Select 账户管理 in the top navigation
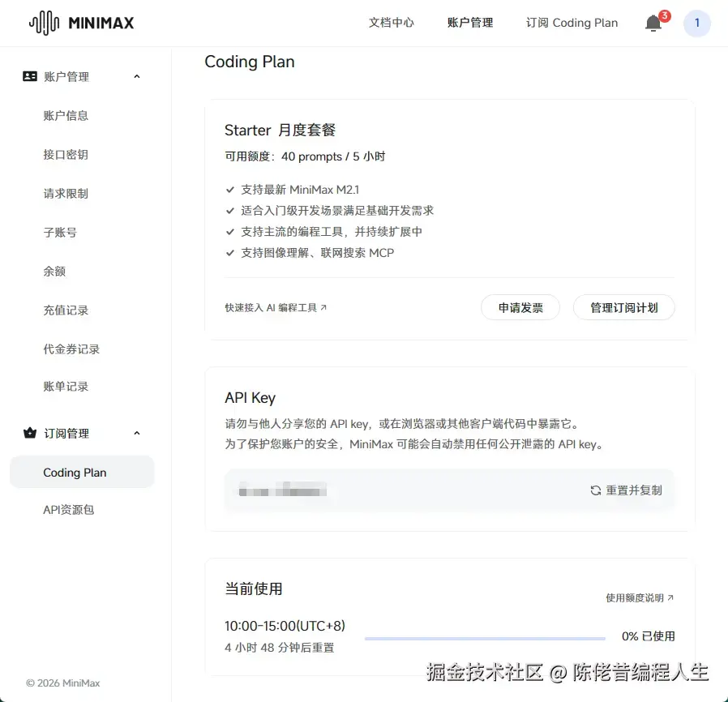 click(x=470, y=23)
